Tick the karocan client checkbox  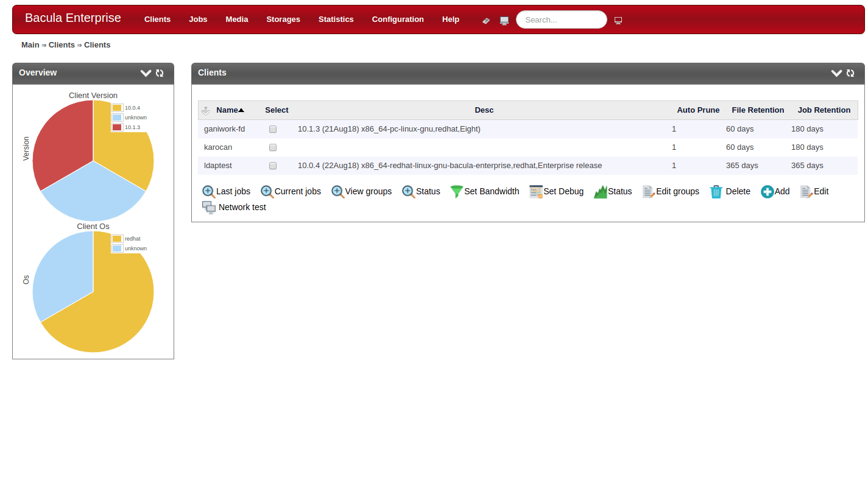pos(273,147)
